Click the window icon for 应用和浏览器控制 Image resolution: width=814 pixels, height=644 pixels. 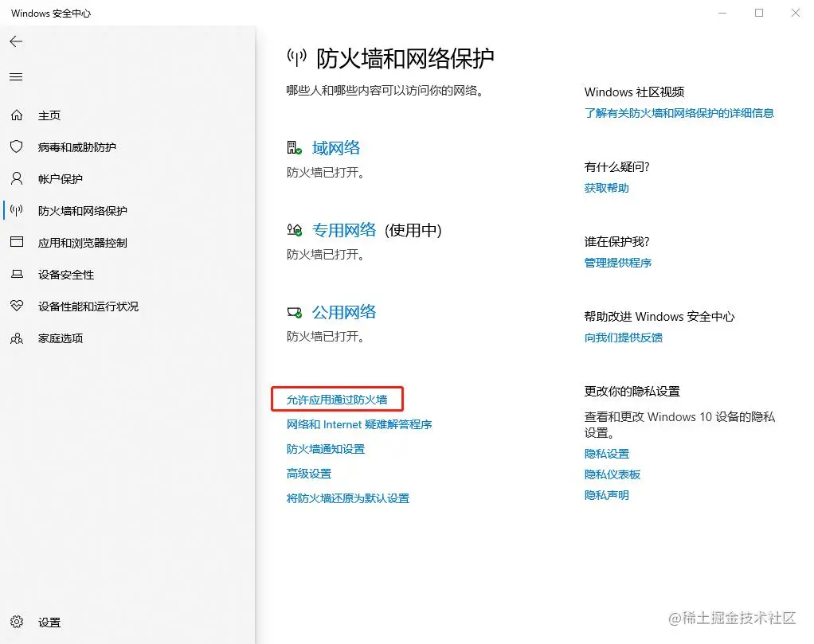(x=17, y=242)
